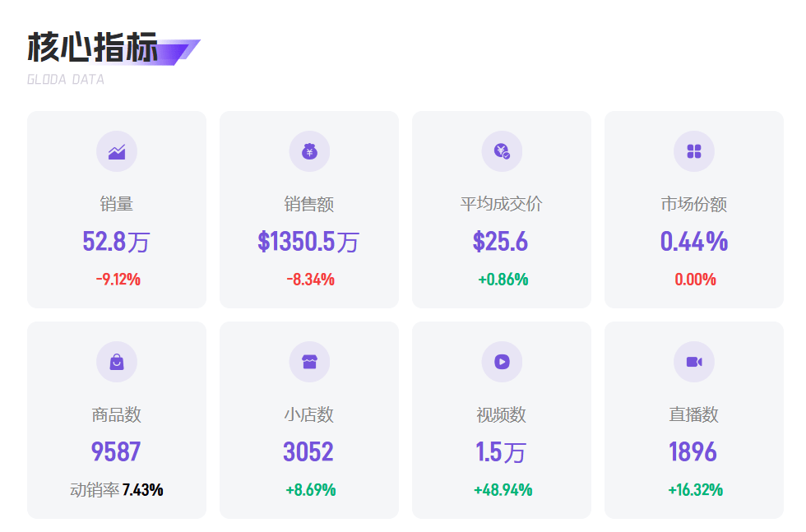Click the +48.94% video growth percentage
Screen dimensions: 806x532
[x=503, y=490]
